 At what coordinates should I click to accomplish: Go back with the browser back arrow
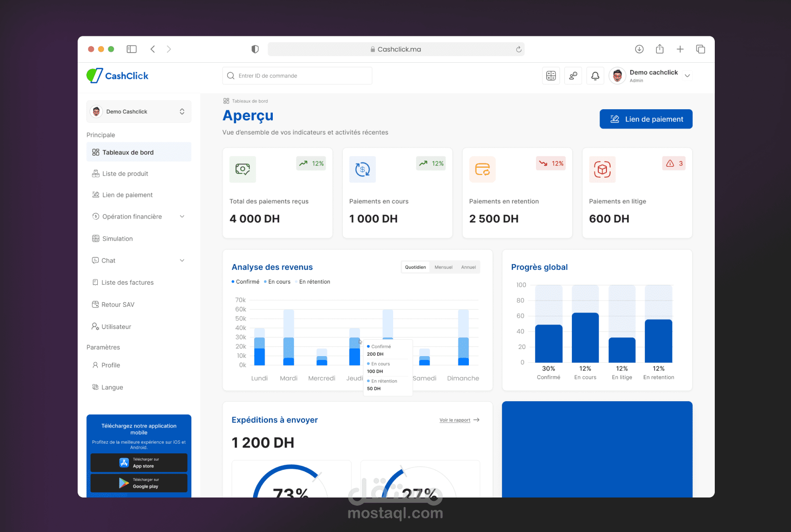pos(153,49)
